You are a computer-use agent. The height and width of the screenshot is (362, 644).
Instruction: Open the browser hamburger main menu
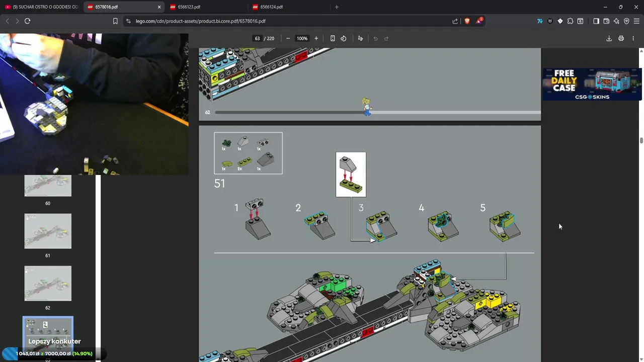636,21
